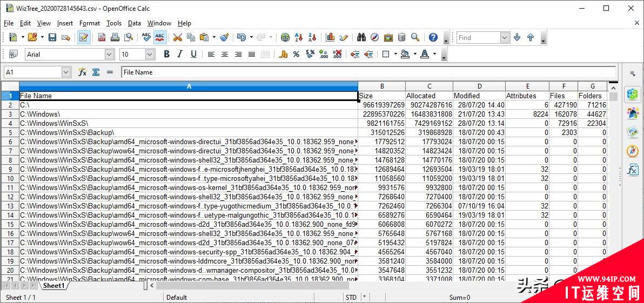Click the Document as E-mail icon
The height and width of the screenshot is (303, 644).
tap(66, 37)
